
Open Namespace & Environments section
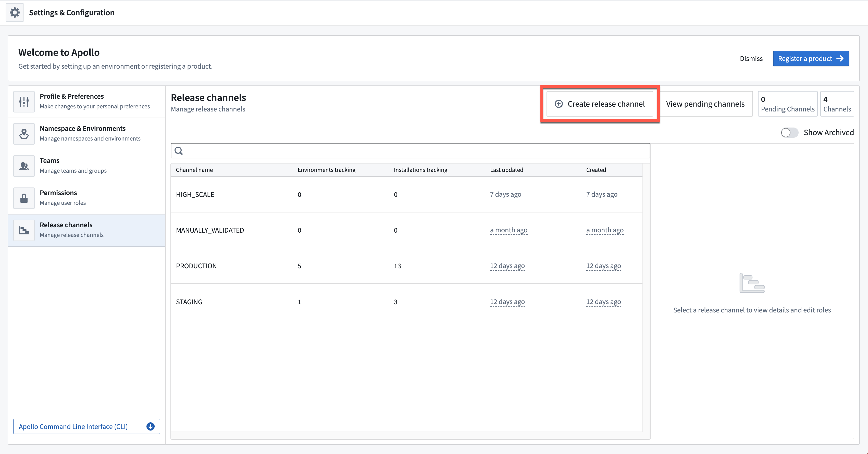click(x=86, y=134)
